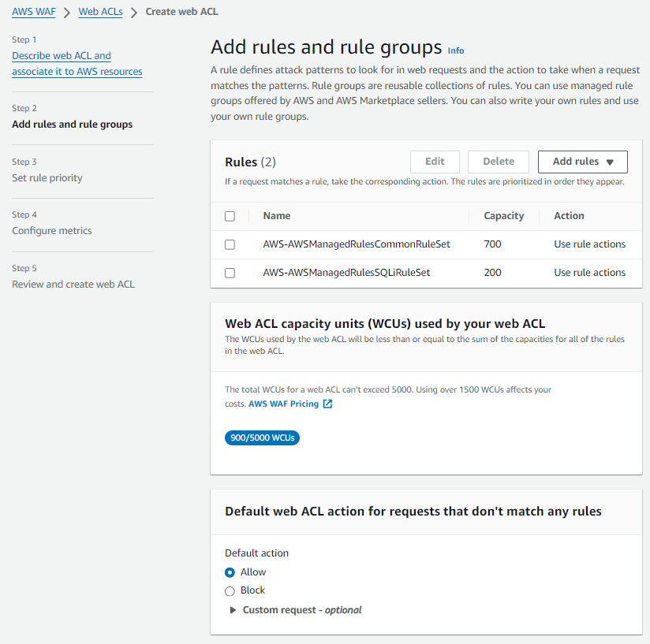This screenshot has height=644, width=650.
Task: Click the external link icon beside AWS WAF Pricing
Action: (x=327, y=404)
